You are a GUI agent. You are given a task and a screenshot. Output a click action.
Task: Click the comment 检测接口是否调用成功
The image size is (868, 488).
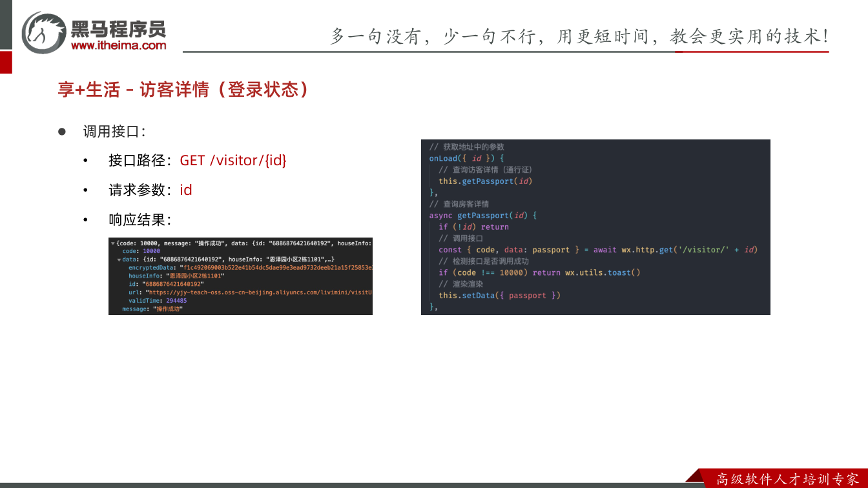[x=484, y=261]
